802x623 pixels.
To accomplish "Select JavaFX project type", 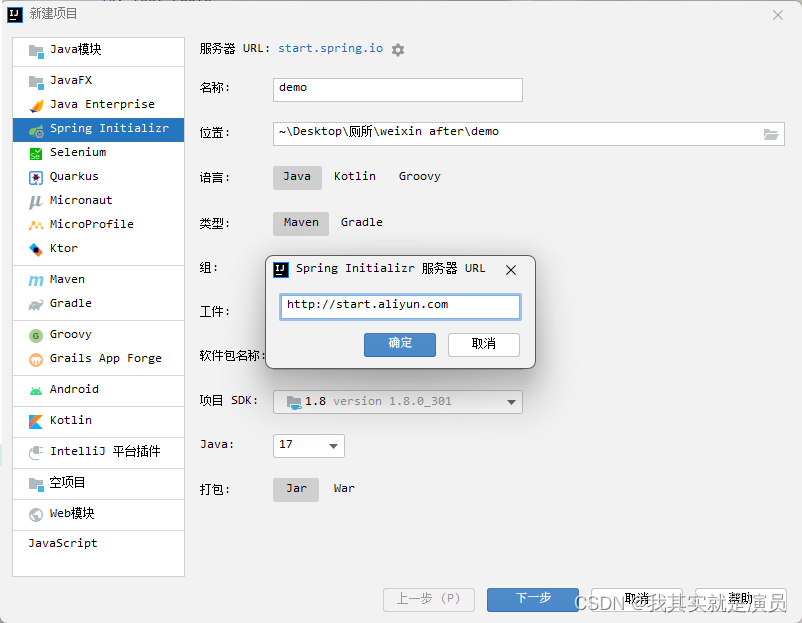I will (98, 81).
